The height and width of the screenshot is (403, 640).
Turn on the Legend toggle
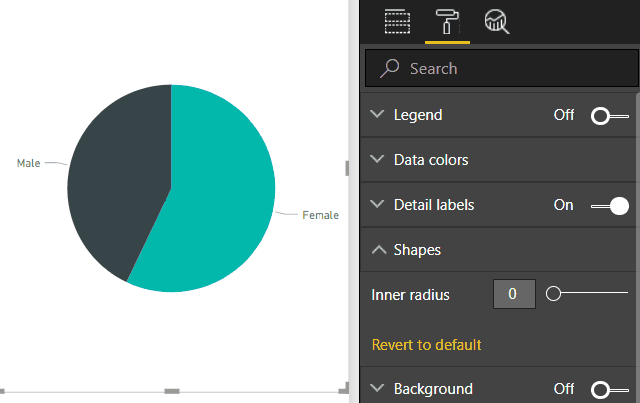point(610,116)
